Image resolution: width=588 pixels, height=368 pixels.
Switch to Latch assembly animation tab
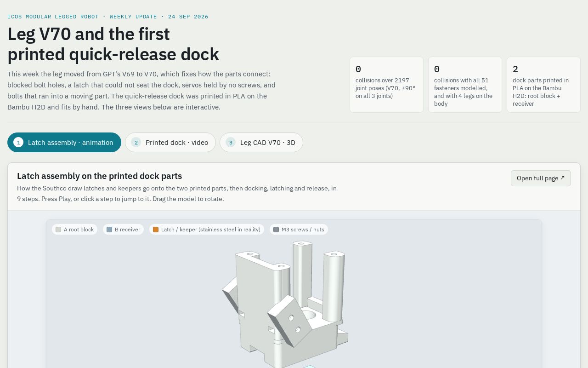coord(64,143)
